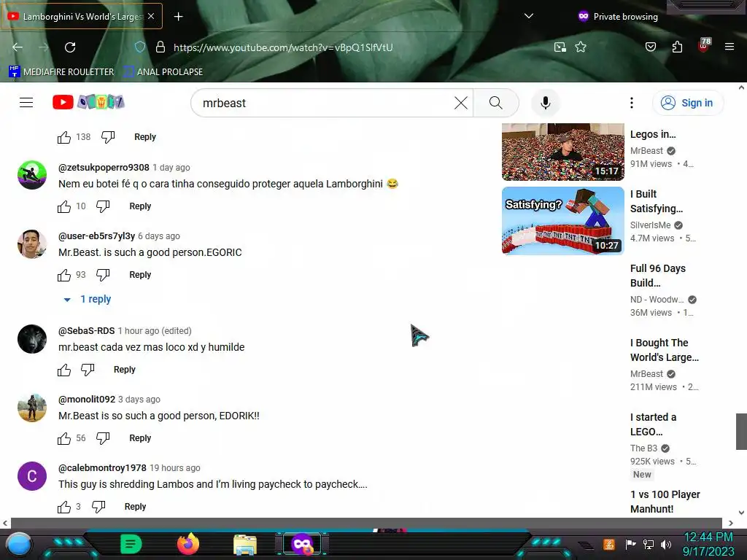Image resolution: width=747 pixels, height=560 pixels.
Task: Start voice search with the microphone
Action: [x=546, y=103]
